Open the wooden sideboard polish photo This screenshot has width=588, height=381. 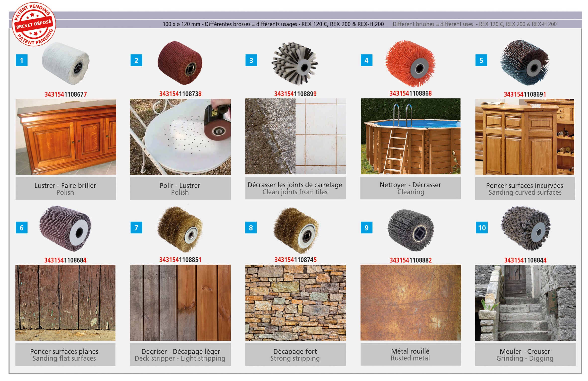[x=66, y=137]
